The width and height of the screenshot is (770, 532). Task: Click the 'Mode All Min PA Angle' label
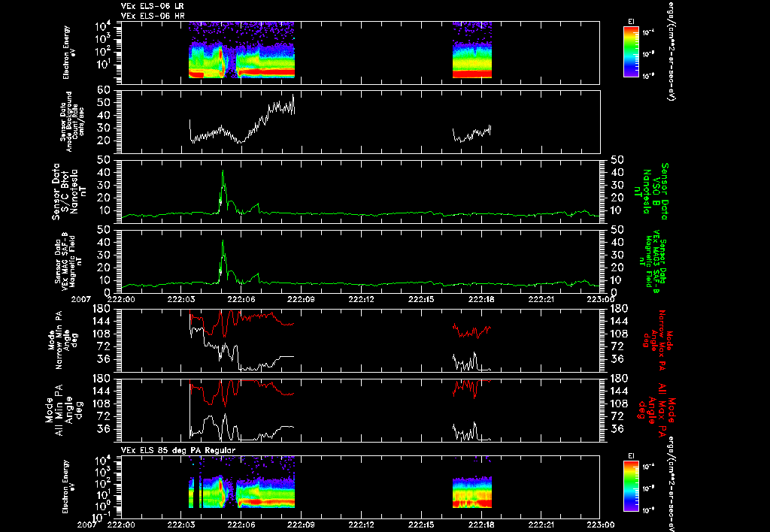pyautogui.click(x=64, y=410)
